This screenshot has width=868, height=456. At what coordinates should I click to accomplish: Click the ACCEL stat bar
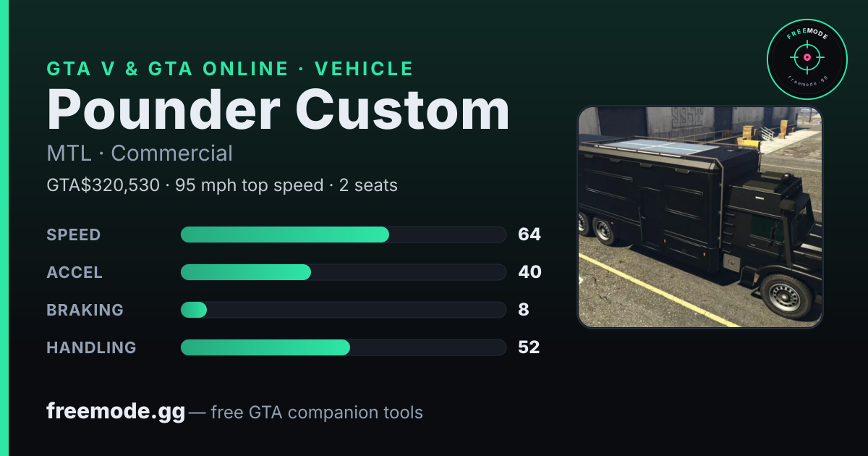tap(343, 272)
